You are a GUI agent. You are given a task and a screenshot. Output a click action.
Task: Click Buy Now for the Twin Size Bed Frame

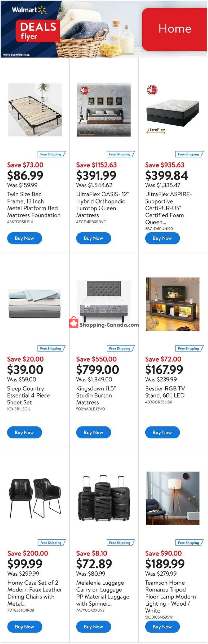point(24,238)
